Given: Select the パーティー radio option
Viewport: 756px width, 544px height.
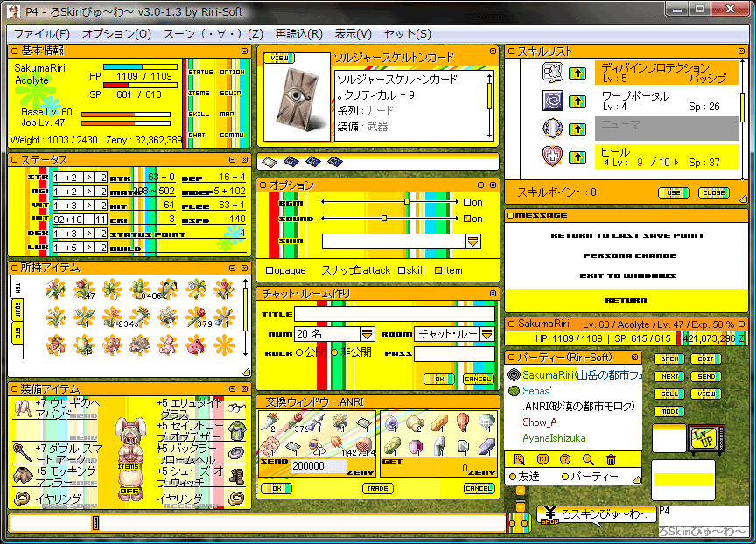Looking at the screenshot, I should [565, 477].
